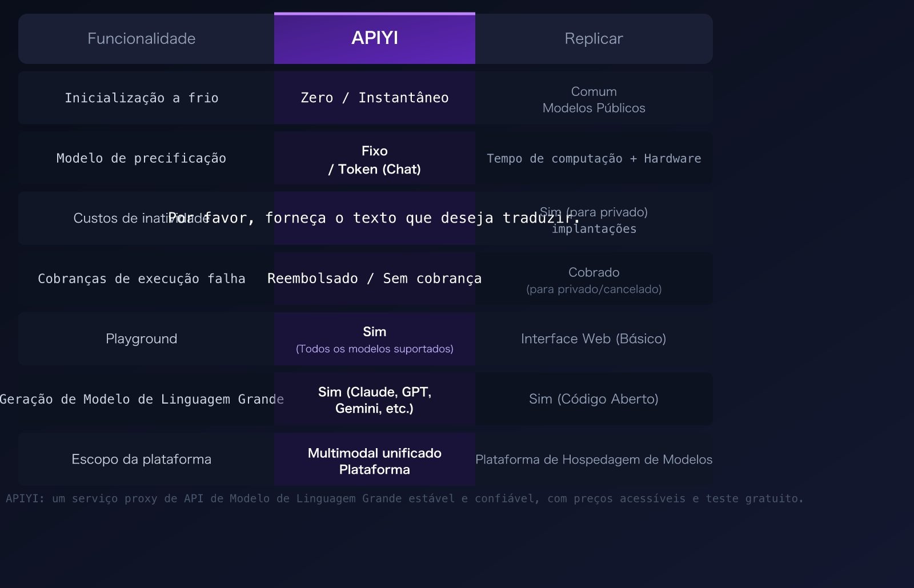This screenshot has width=914, height=588.
Task: Click the Playground row label
Action: tap(142, 339)
